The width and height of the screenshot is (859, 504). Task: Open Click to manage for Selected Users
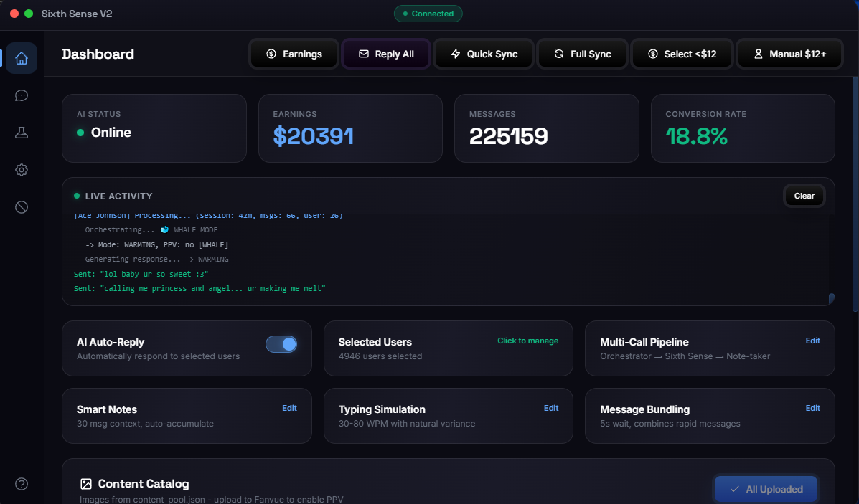[528, 341]
